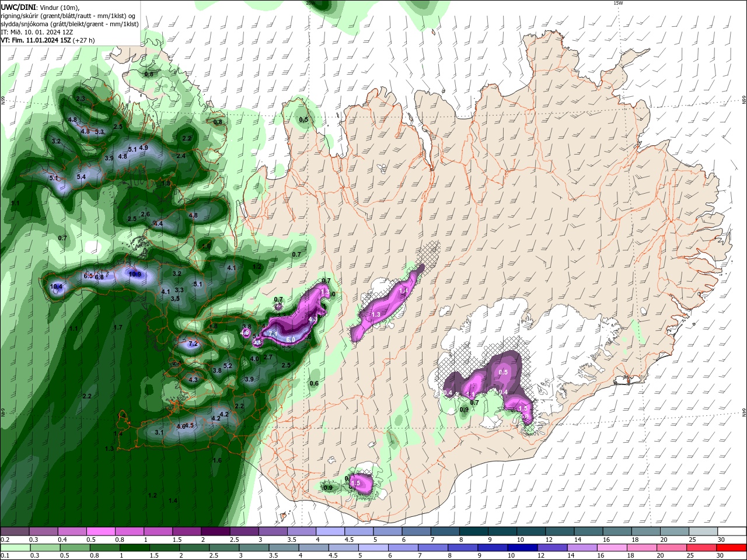
Task: Click the slydda/snjókoma legend description line
Action: [x=69, y=24]
